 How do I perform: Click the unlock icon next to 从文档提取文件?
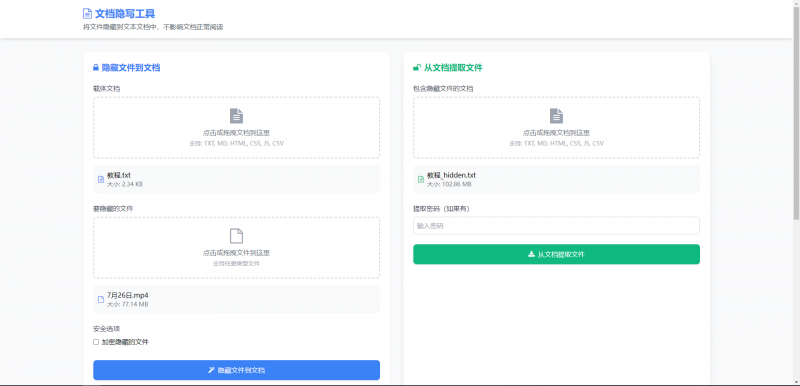tap(417, 67)
